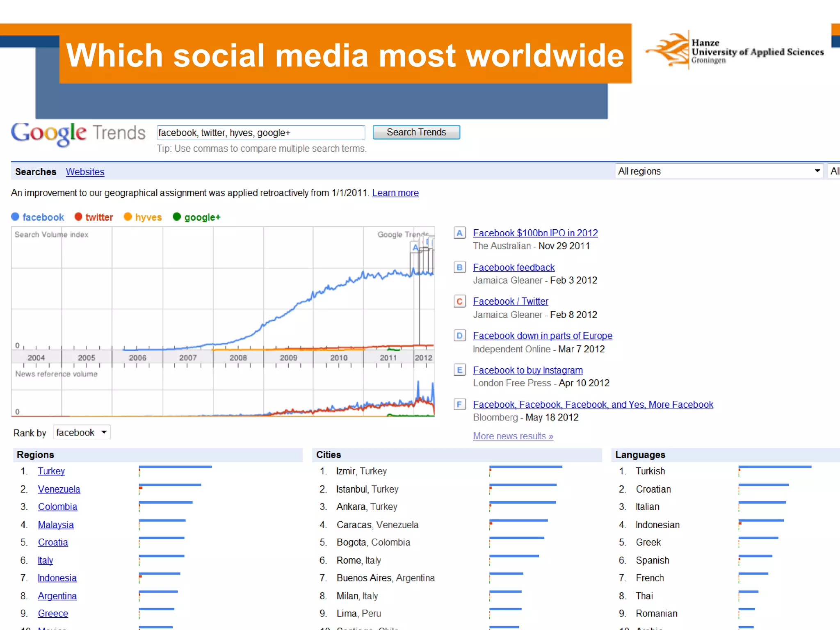Image resolution: width=840 pixels, height=630 pixels.
Task: Click Indonesian in Languages list
Action: point(657,525)
